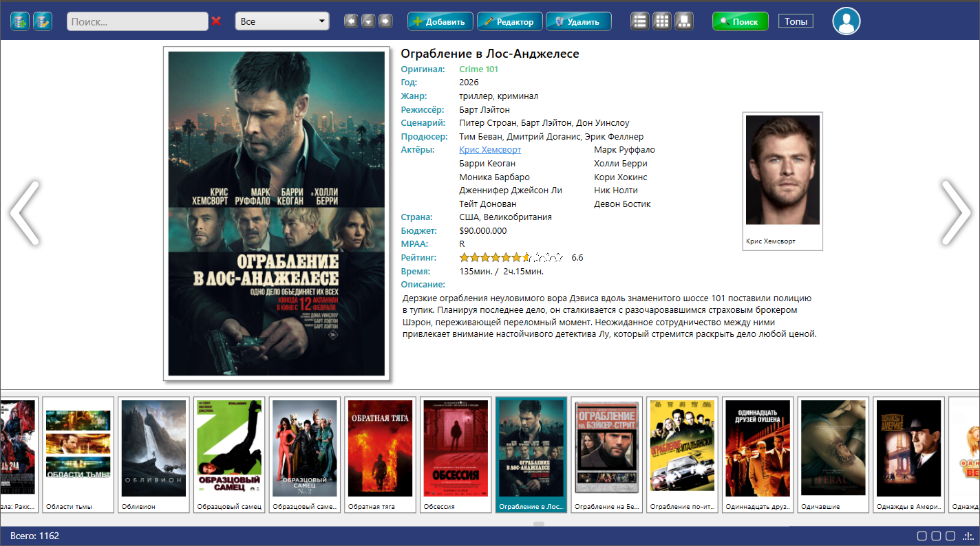Click the add database icon

pyautogui.click(x=20, y=21)
